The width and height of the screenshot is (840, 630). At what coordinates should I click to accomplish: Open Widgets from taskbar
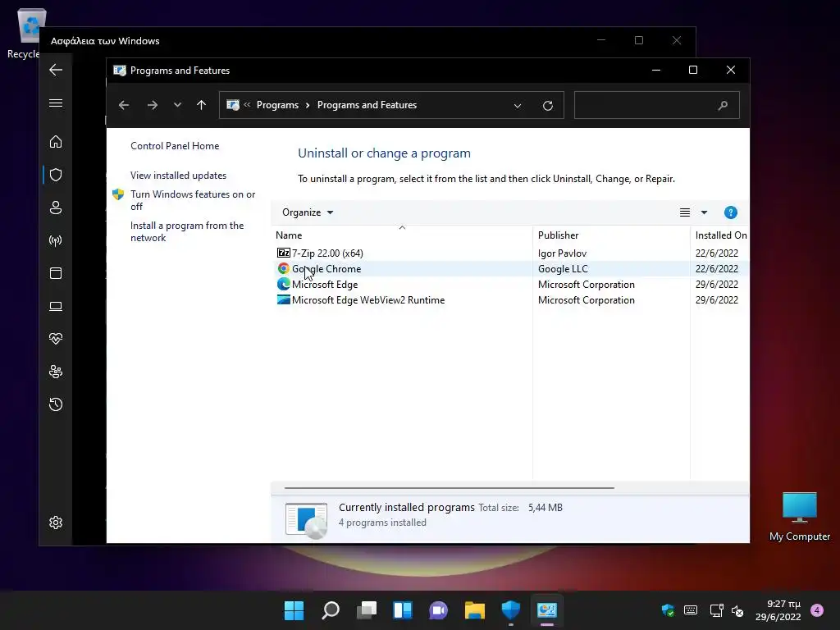tap(402, 610)
